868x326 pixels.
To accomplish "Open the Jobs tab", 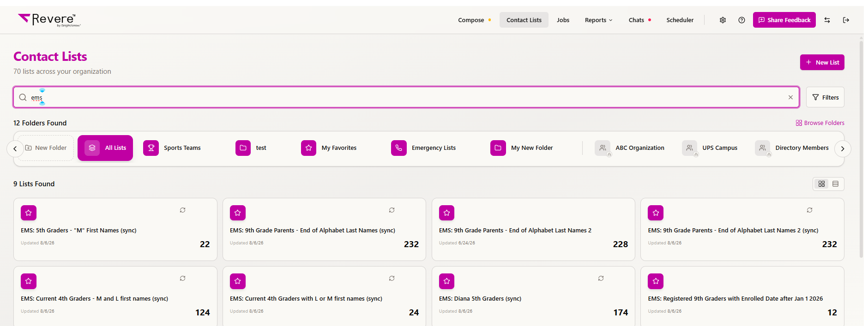I will (x=563, y=20).
